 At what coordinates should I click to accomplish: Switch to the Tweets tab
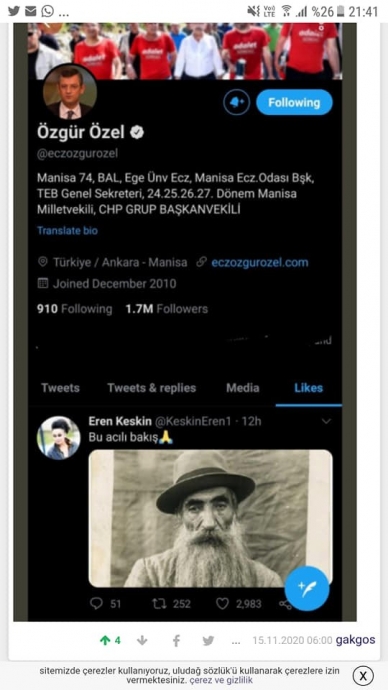(x=60, y=388)
